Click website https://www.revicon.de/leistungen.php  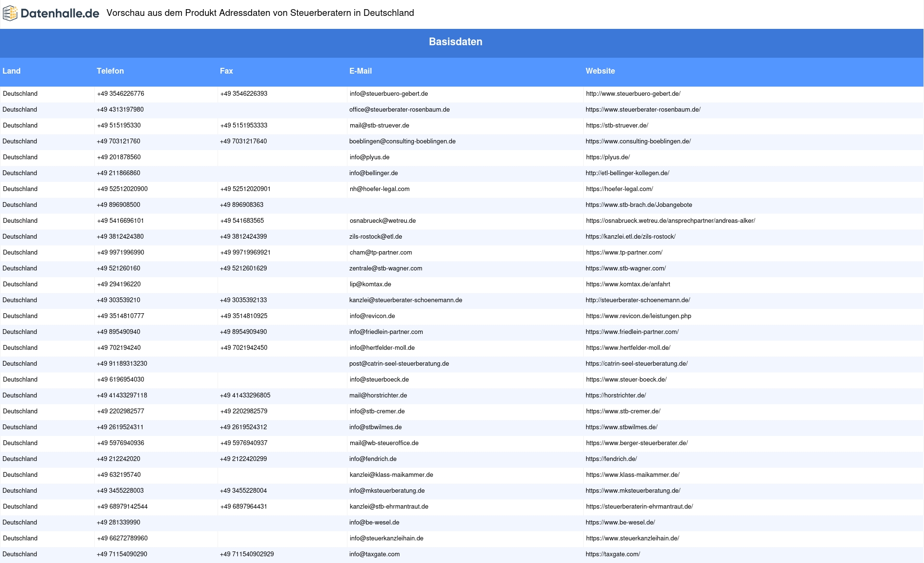coord(639,316)
